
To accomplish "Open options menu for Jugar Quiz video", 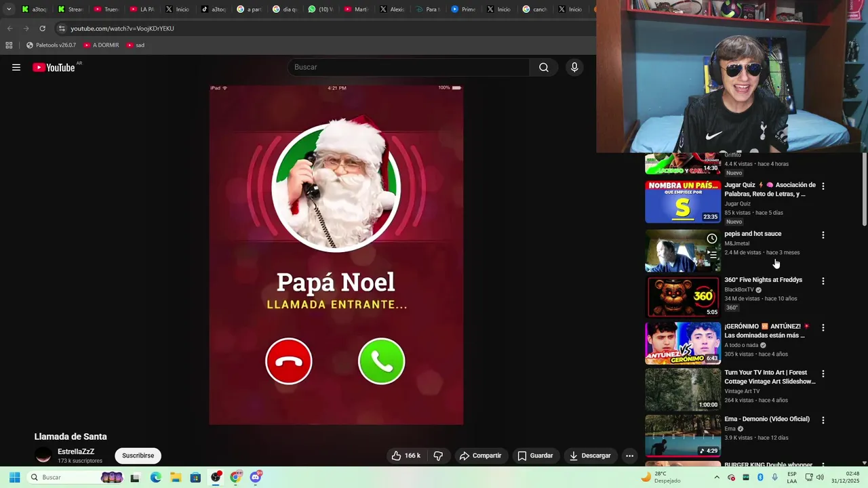I will (823, 186).
